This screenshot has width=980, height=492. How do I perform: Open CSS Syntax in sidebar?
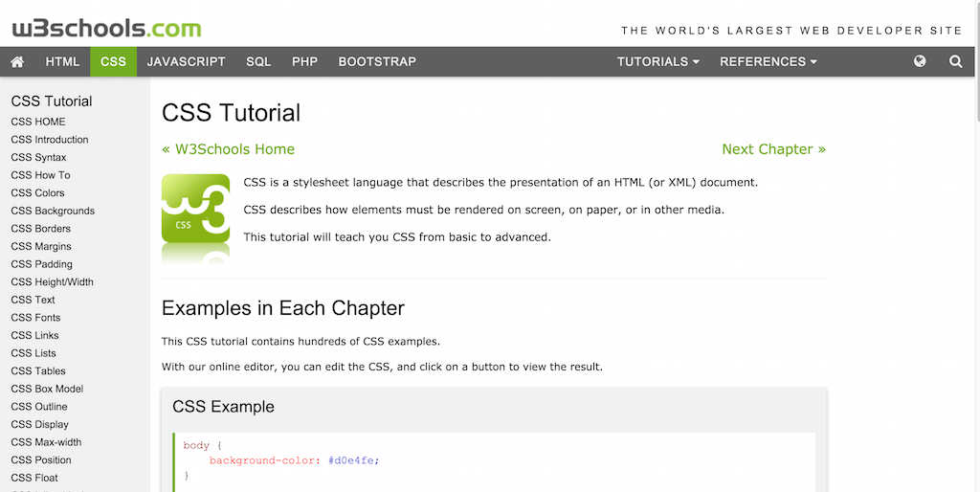(x=38, y=158)
